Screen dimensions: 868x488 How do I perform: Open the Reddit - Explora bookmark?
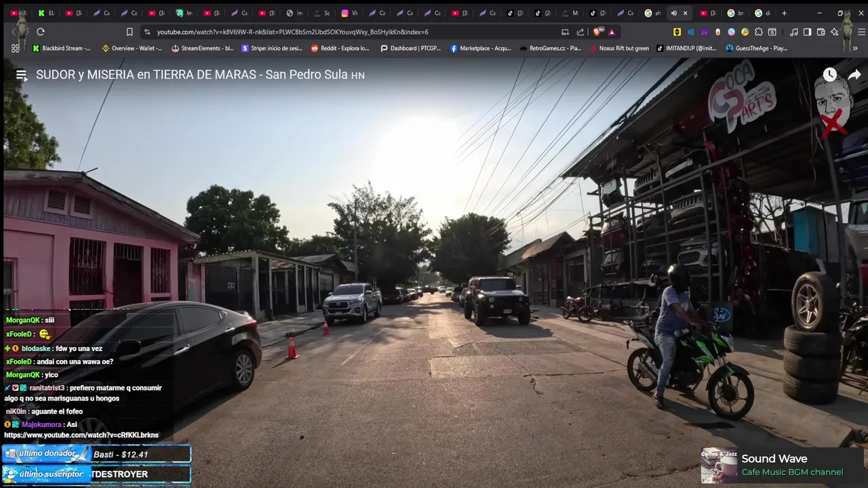tap(340, 48)
